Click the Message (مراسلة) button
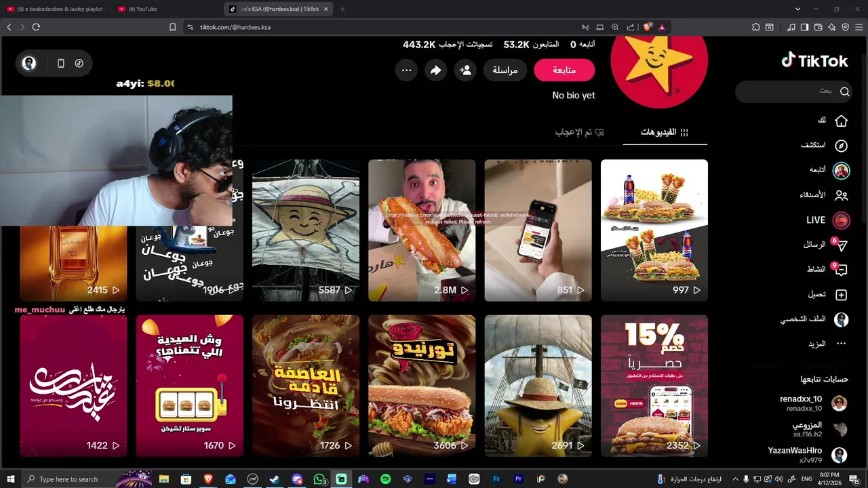This screenshot has height=488, width=868. pyautogui.click(x=505, y=70)
